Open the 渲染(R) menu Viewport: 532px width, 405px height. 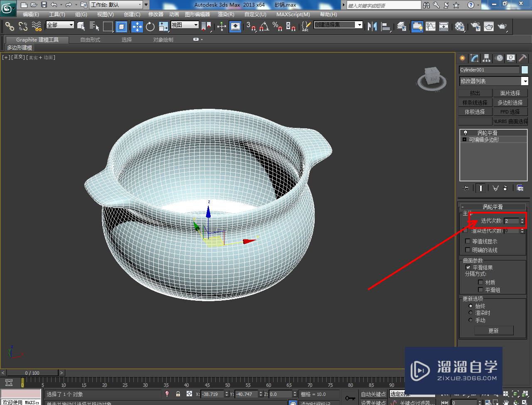226,14
